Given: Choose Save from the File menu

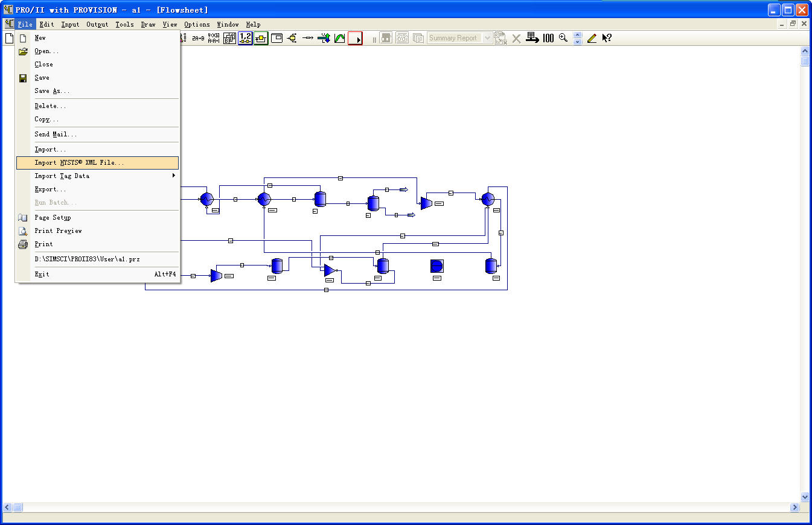Looking at the screenshot, I should [x=97, y=78].
